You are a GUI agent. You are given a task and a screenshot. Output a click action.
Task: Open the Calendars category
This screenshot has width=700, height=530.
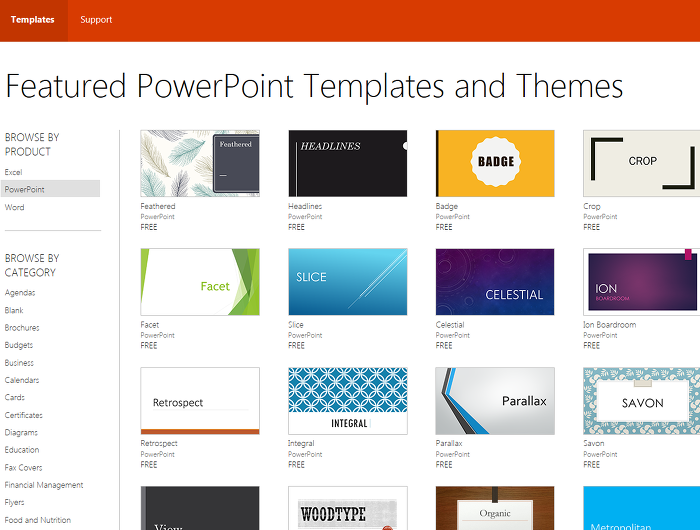[22, 380]
